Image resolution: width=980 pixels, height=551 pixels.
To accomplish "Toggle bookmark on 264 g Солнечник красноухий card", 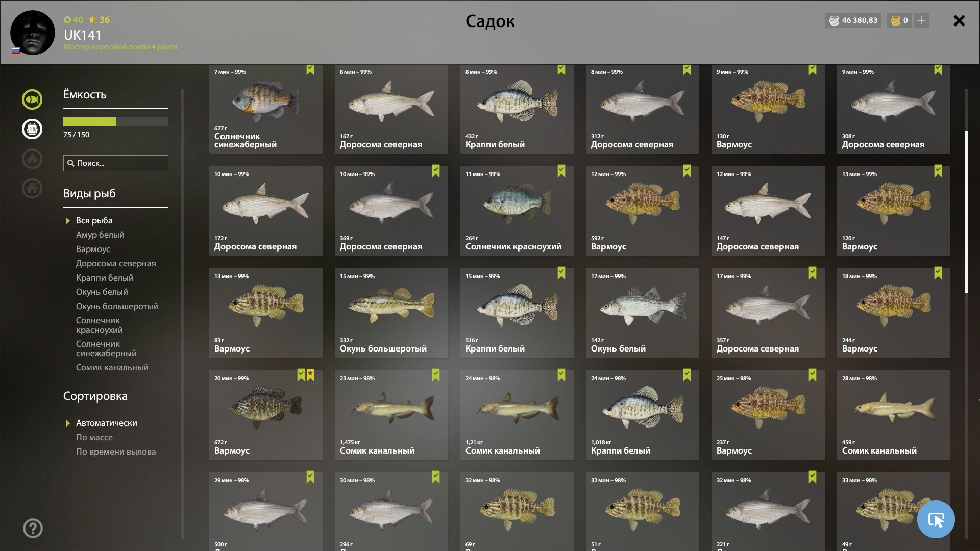I will (561, 171).
